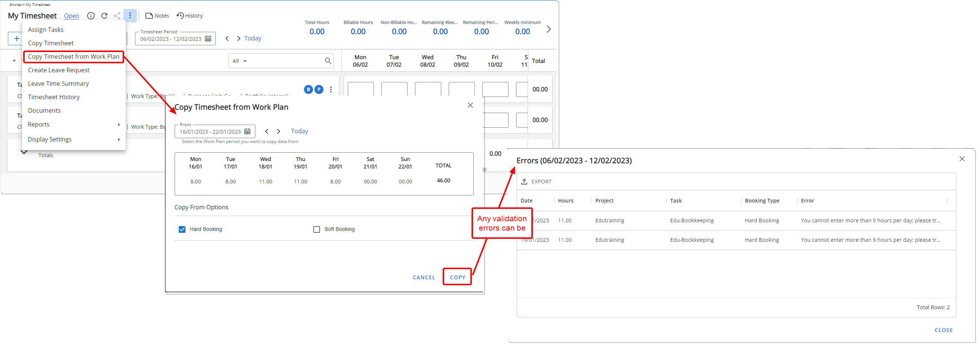The image size is (980, 347).
Task: Sort errors by Booking Type column
Action: click(762, 201)
